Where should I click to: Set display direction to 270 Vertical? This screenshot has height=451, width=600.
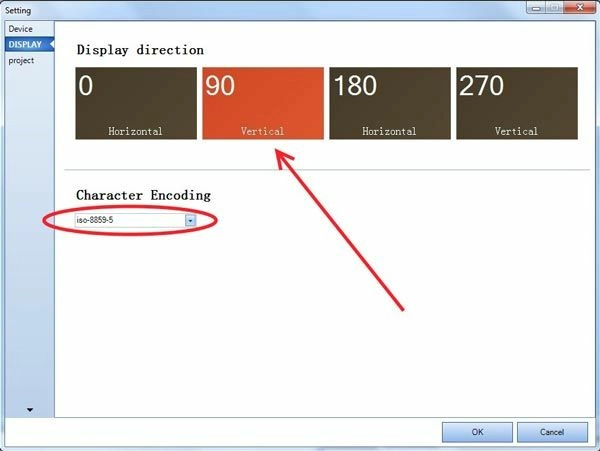[x=516, y=103]
